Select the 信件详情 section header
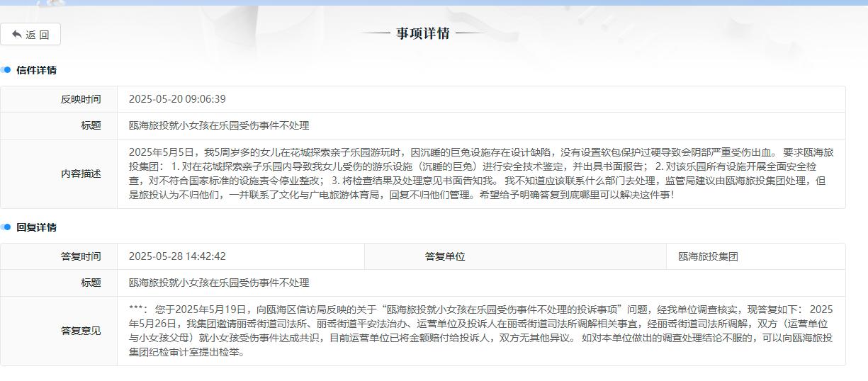The height and width of the screenshot is (381, 868). point(36,70)
